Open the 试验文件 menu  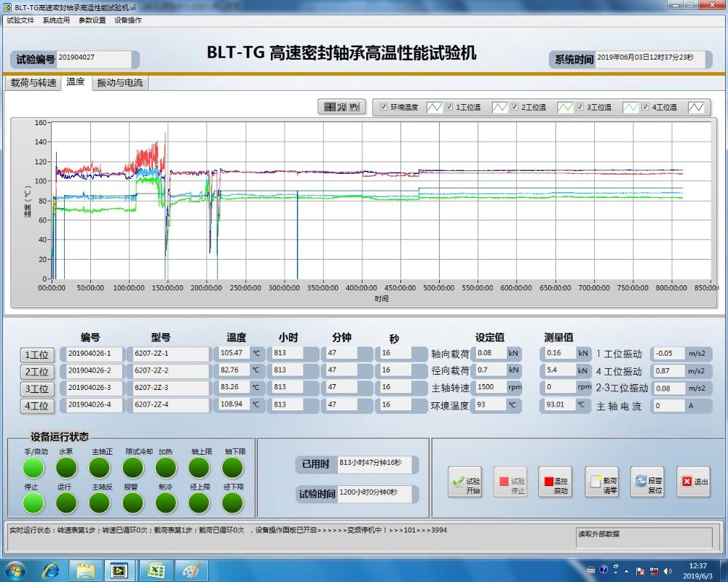(x=20, y=20)
